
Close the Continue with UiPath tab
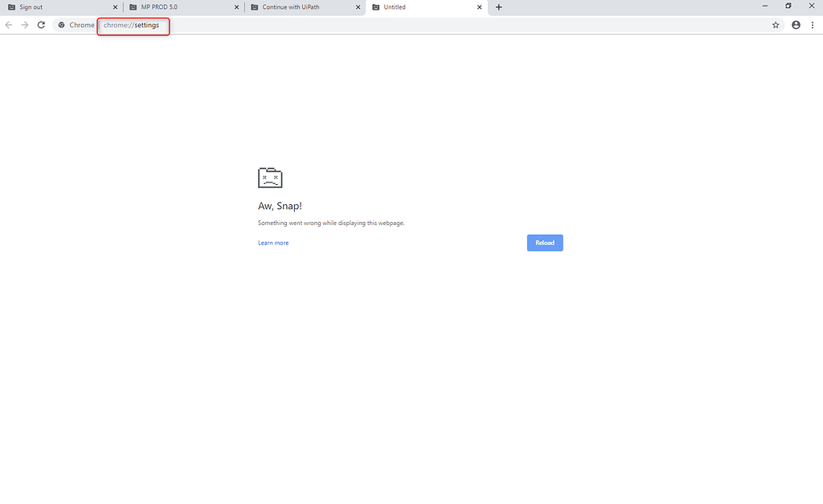358,6
